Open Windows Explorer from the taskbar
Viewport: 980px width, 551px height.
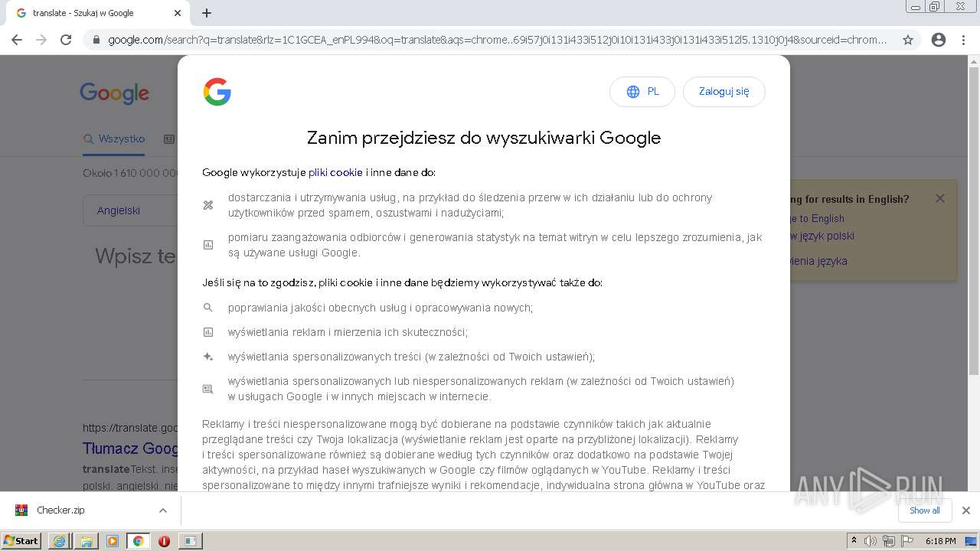[x=86, y=541]
